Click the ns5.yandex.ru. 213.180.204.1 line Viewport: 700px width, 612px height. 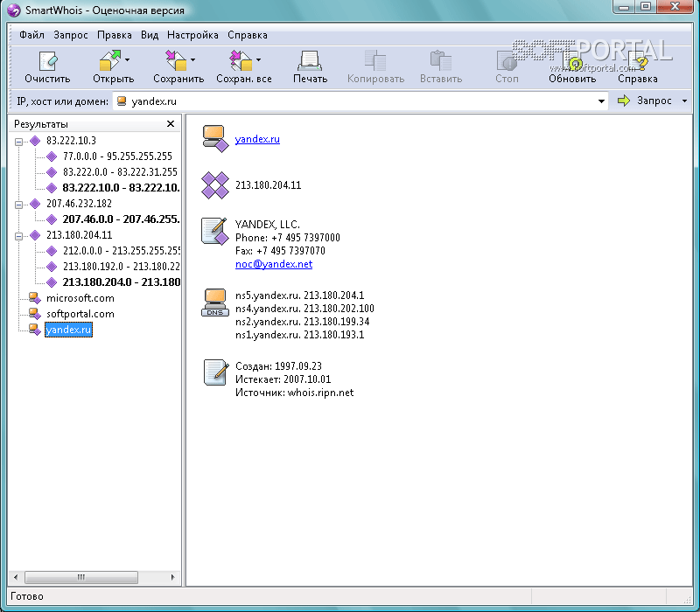[299, 296]
